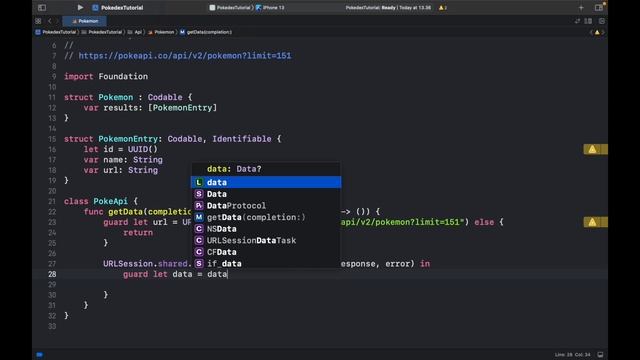Screen dimensions: 640x360
Task: Click the 'return' keyword on line 24
Action: click(138, 233)
